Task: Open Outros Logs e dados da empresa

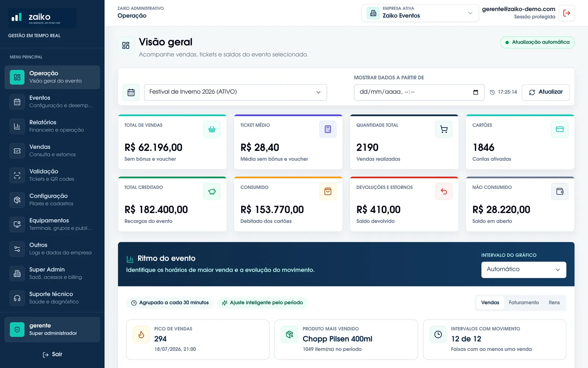Action: pos(52,249)
